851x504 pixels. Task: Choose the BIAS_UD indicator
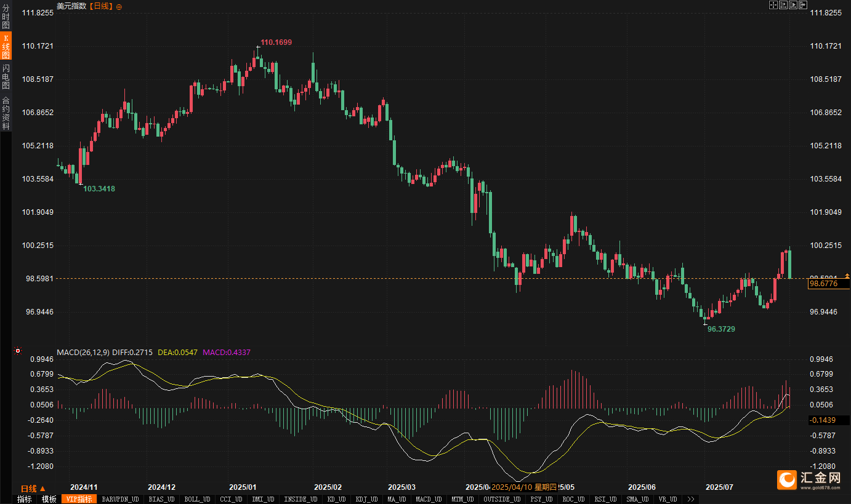(161, 499)
